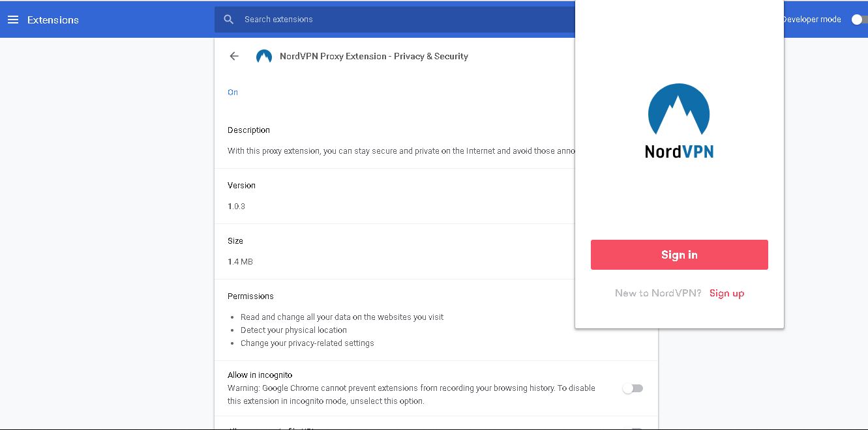The image size is (868, 430).
Task: Click the search magnifier icon
Action: 228,20
